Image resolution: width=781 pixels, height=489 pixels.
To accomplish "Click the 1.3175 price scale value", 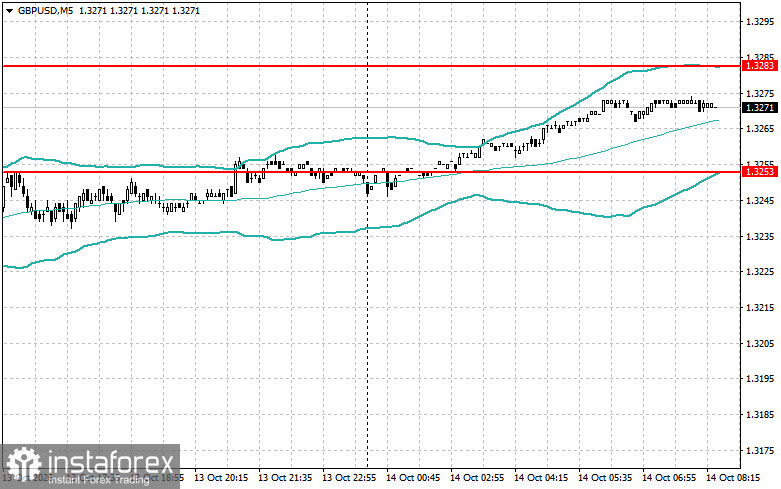I will 760,450.
